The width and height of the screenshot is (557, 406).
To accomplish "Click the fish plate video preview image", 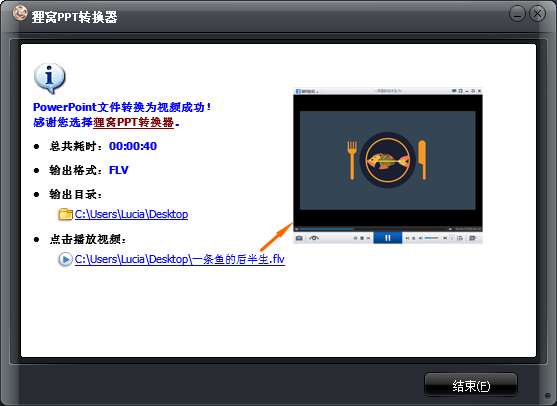I will pos(388,160).
